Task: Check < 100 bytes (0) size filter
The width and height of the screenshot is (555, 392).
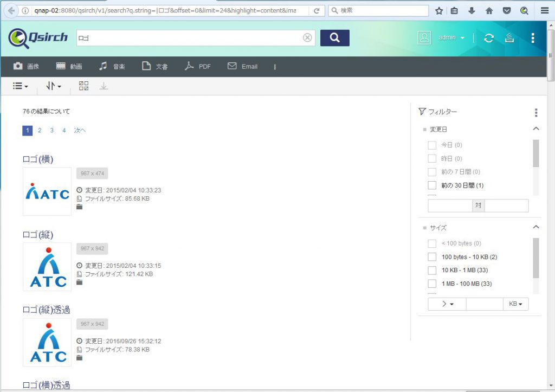Action: coord(432,243)
